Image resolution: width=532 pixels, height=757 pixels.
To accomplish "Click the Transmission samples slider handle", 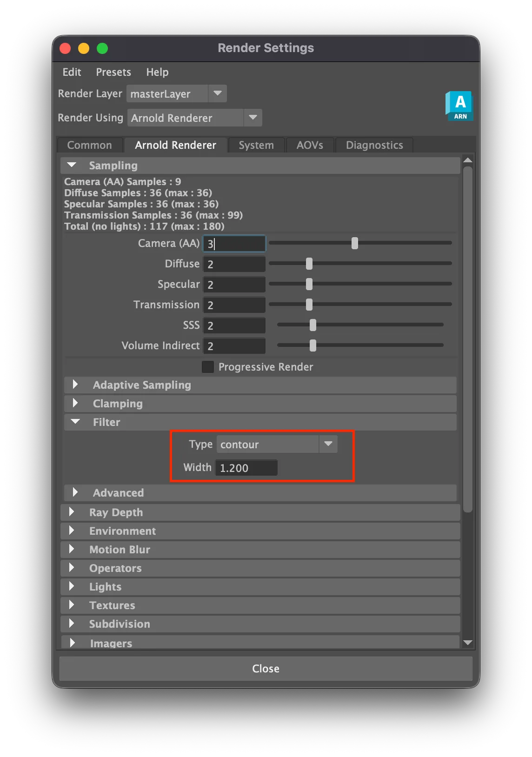I will 309,305.
